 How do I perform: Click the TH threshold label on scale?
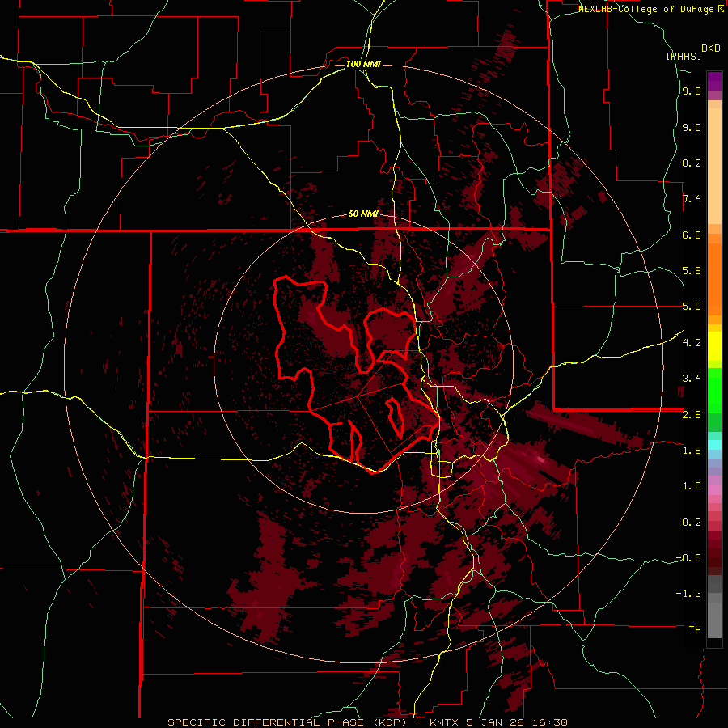coord(695,629)
